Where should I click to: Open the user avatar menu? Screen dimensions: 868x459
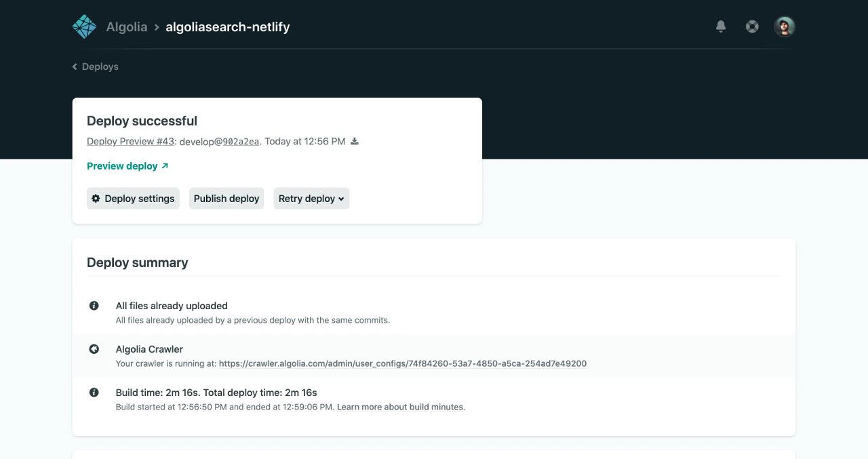[785, 26]
